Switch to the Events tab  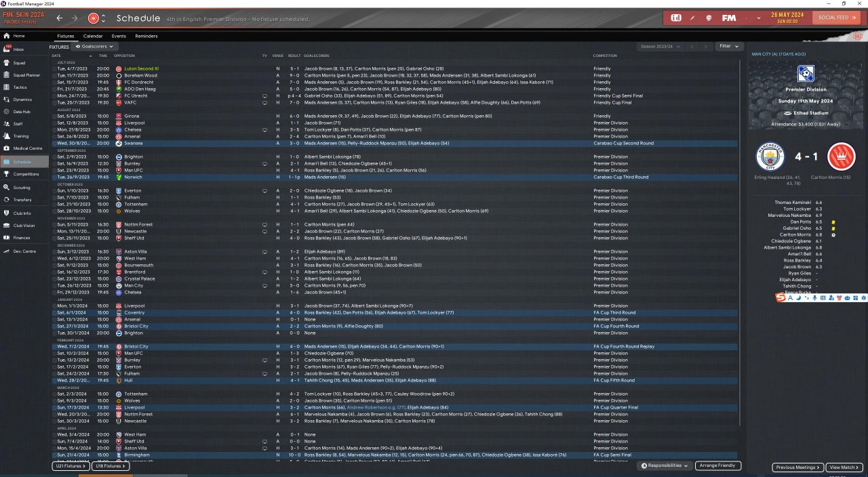point(119,36)
